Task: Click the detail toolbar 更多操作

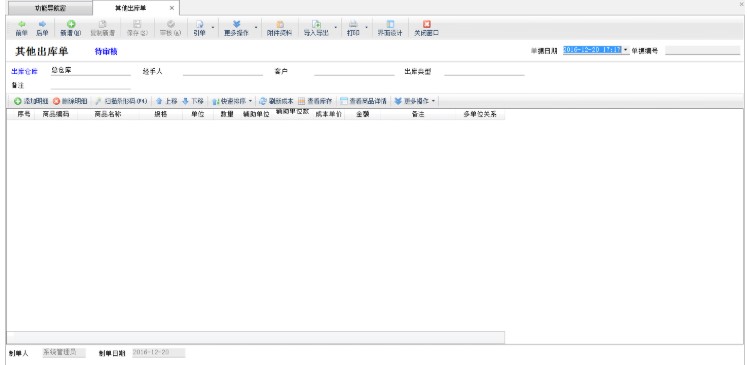Action: 412,101
